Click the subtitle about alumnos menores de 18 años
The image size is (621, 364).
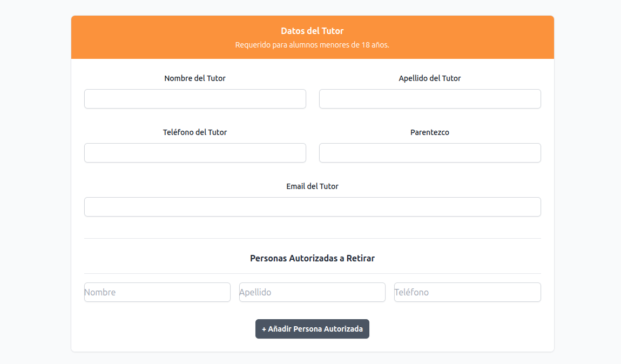[312, 45]
